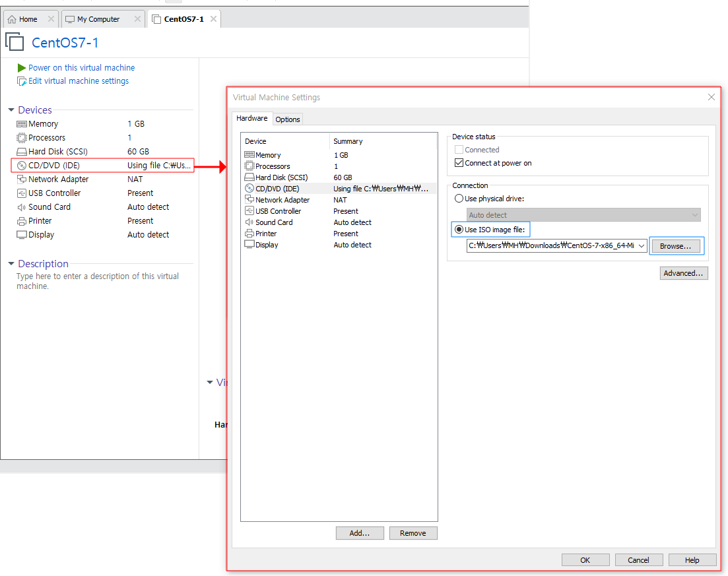Click the Sound Card icon in settings dialog list

(x=249, y=222)
